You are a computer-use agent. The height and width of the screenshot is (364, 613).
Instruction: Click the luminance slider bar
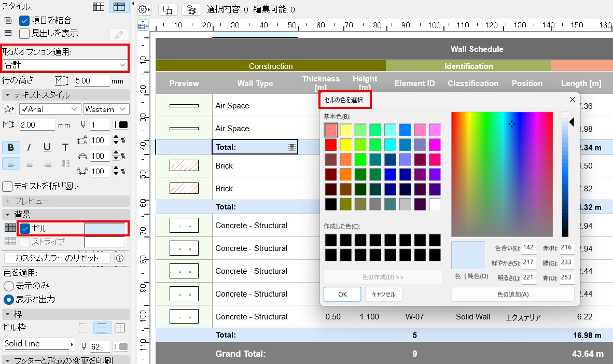[x=565, y=174]
